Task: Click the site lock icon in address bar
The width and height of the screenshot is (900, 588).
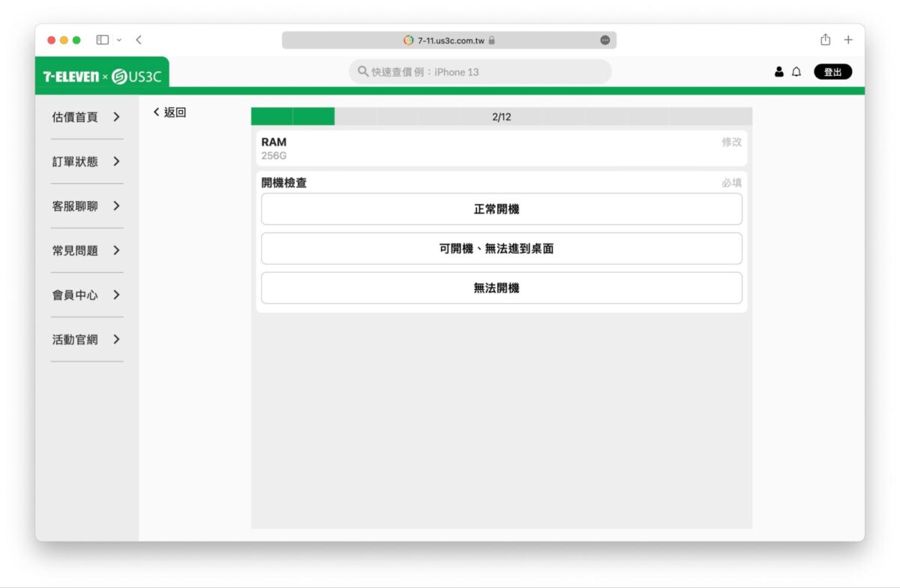Action: 491,40
